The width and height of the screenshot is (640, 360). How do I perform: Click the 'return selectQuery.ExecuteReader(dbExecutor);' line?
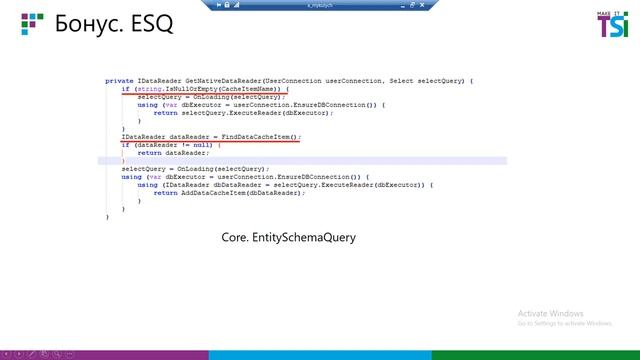pyautogui.click(x=243, y=113)
